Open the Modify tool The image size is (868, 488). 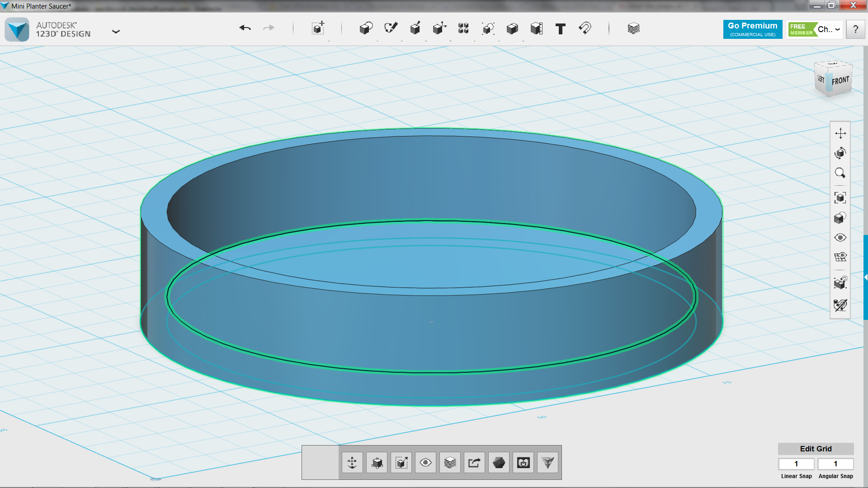tap(439, 28)
